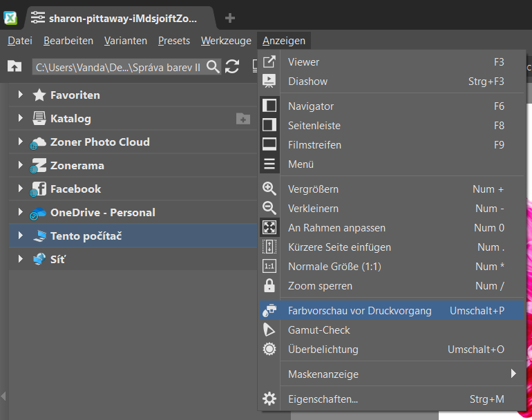532x420 pixels.
Task: Click the Vergrößern zoom-in menu entry
Action: [x=313, y=189]
